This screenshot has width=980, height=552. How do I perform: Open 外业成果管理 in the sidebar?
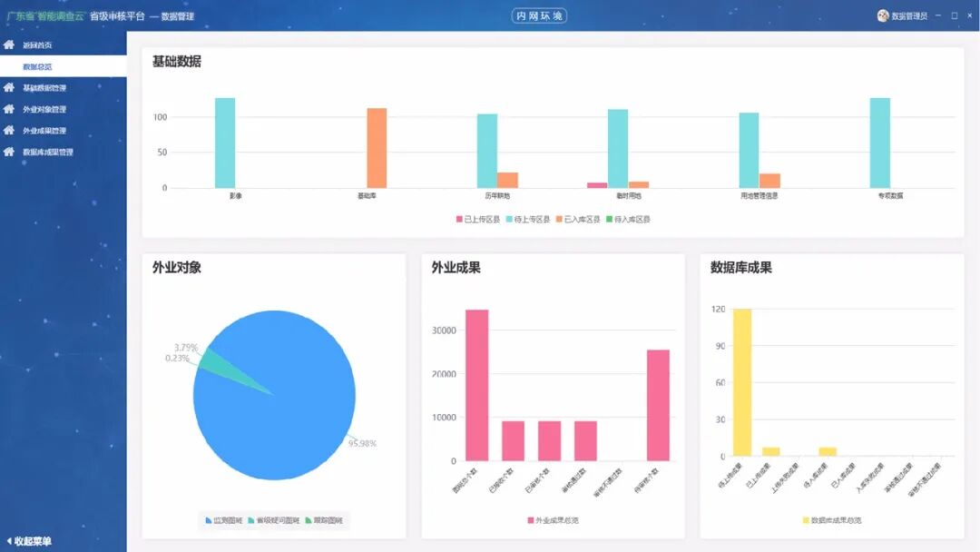pyautogui.click(x=64, y=130)
